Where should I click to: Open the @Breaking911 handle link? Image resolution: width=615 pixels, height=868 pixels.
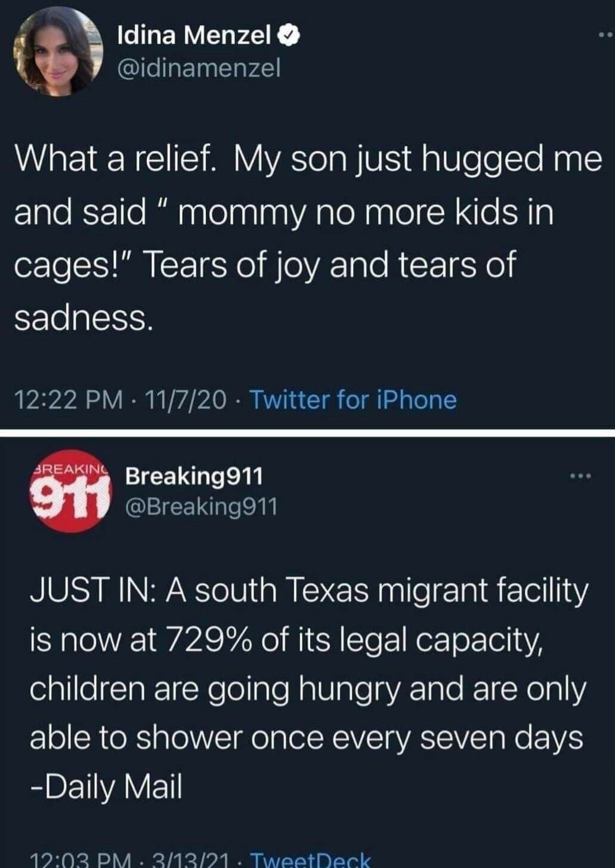[x=201, y=506]
